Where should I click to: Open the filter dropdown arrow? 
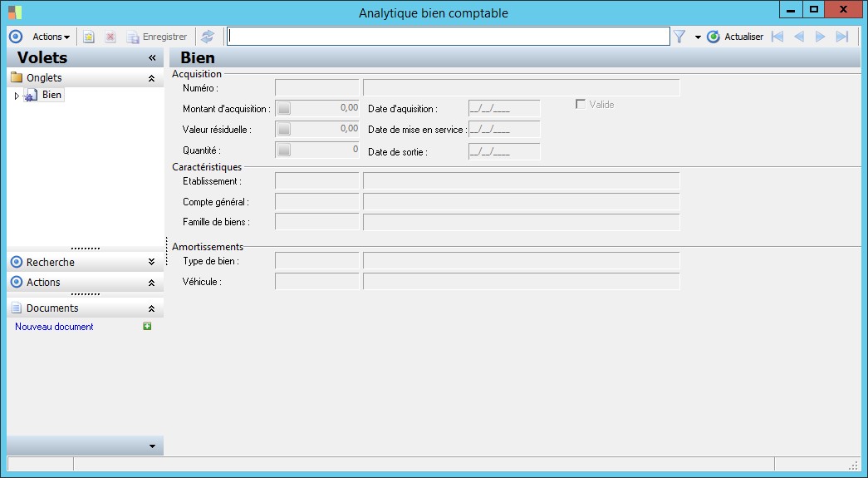698,37
